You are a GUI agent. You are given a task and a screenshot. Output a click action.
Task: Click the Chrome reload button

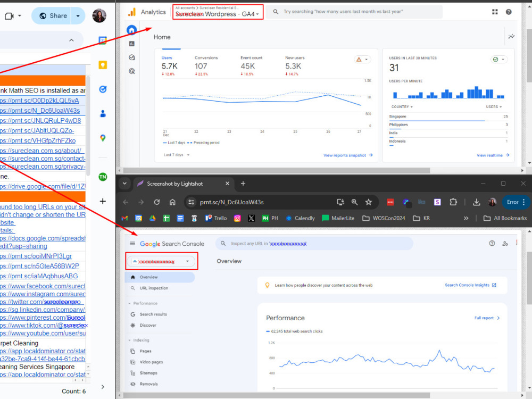click(157, 202)
